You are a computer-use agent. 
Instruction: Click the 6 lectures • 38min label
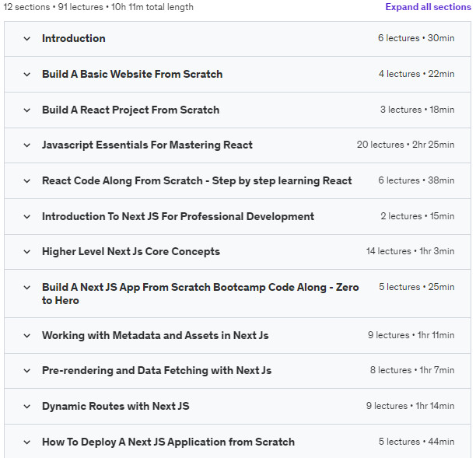416,180
